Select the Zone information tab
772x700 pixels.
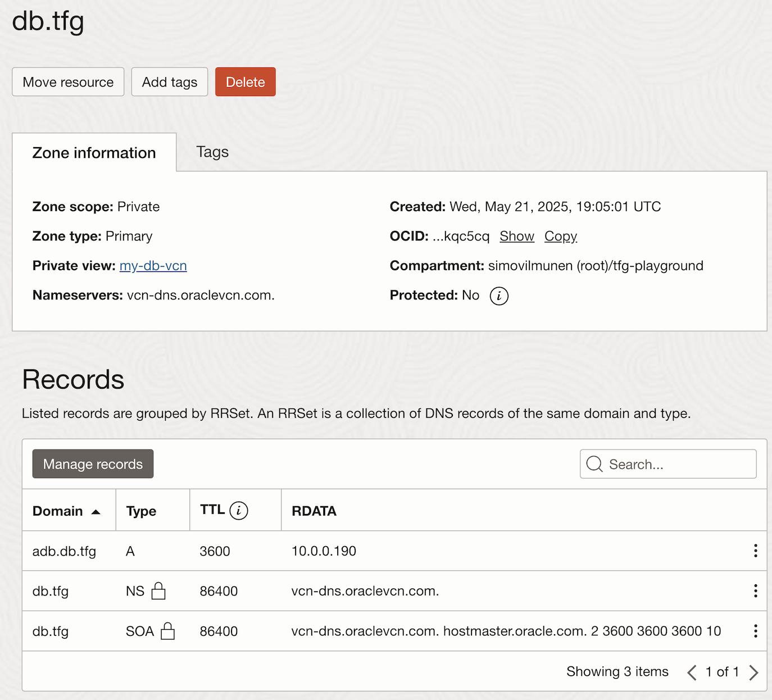[94, 152]
